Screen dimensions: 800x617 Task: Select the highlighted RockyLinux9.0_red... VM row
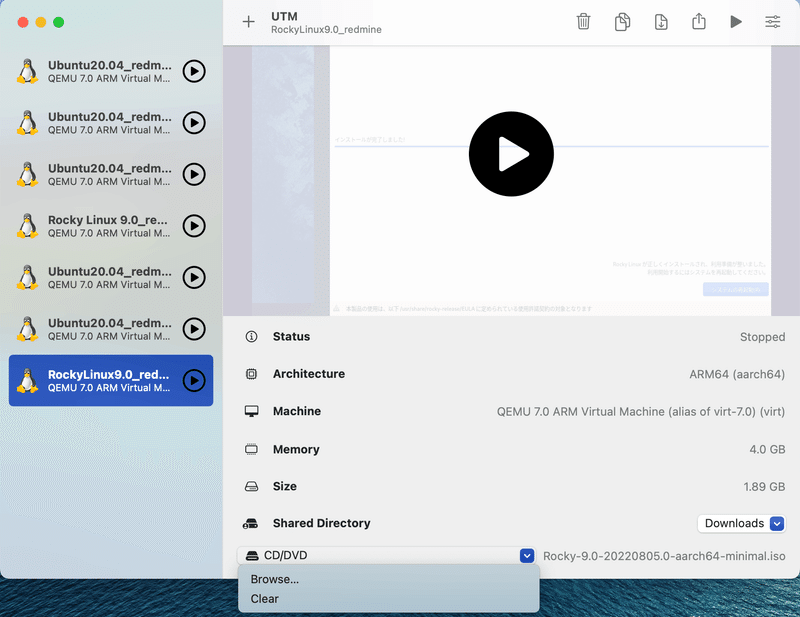(x=111, y=381)
